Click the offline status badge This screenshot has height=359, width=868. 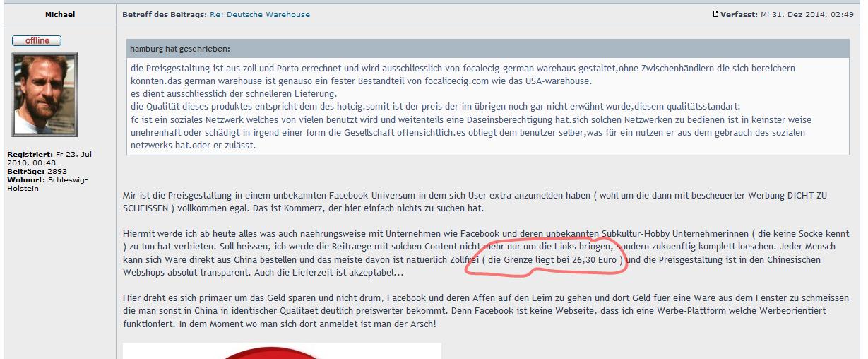tap(37, 41)
